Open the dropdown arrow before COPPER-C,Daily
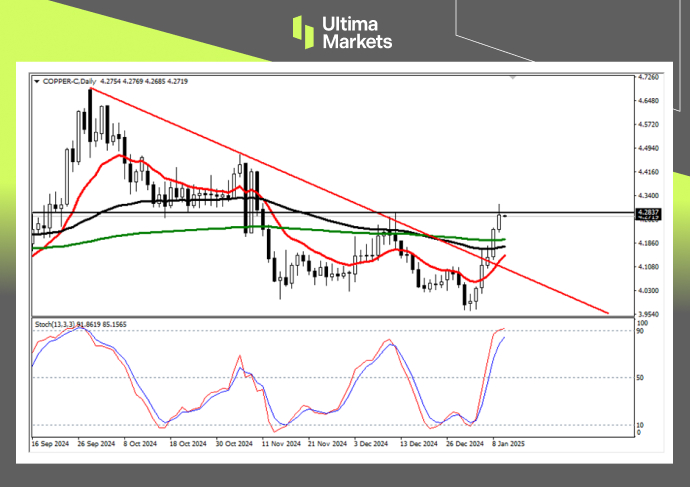This screenshot has width=690, height=487. 37,80
